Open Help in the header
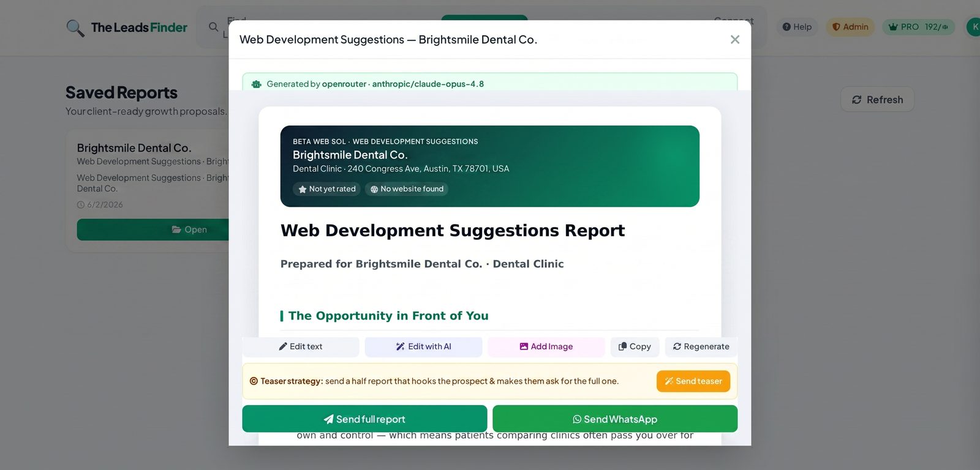Image resolution: width=980 pixels, height=470 pixels. pos(797,27)
